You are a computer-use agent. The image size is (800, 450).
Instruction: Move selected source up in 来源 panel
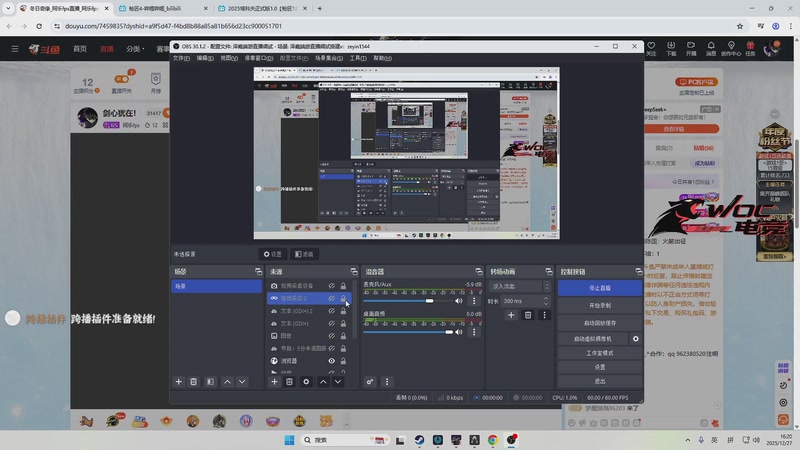pyautogui.click(x=323, y=382)
